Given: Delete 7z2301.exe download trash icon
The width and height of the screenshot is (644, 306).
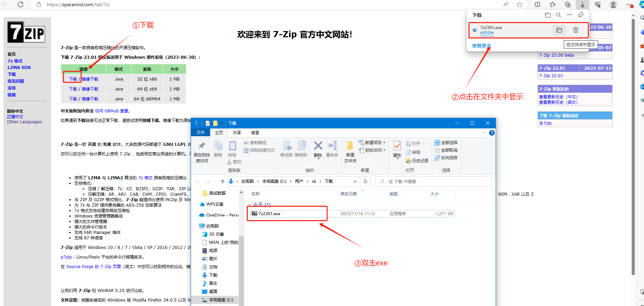Looking at the screenshot, I should coord(576,30).
